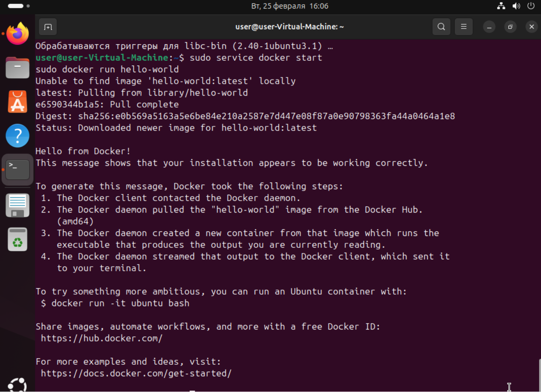Open the terminal search tool
Viewport: 541px width, 392px height.
[441, 26]
